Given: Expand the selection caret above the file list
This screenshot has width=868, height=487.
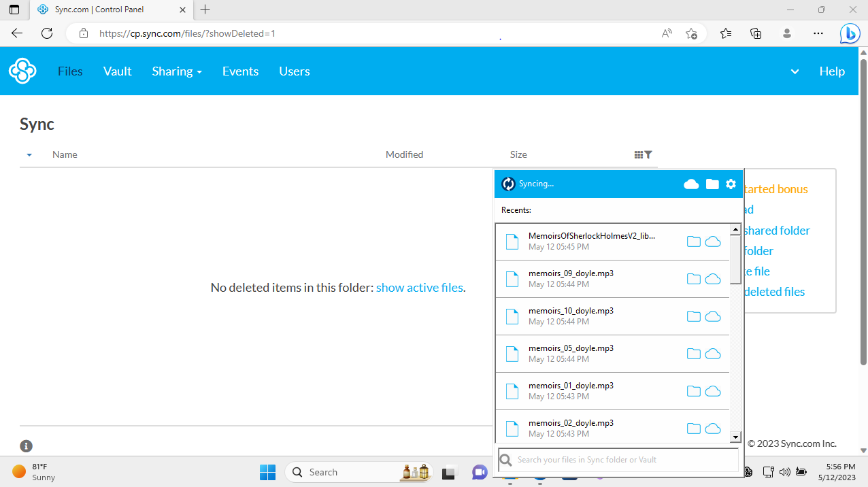Looking at the screenshot, I should (x=29, y=154).
